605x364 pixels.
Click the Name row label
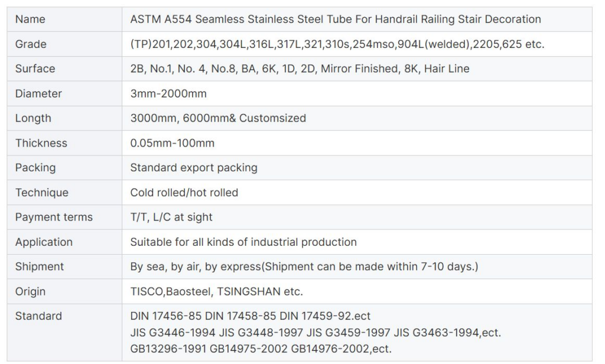(30, 19)
